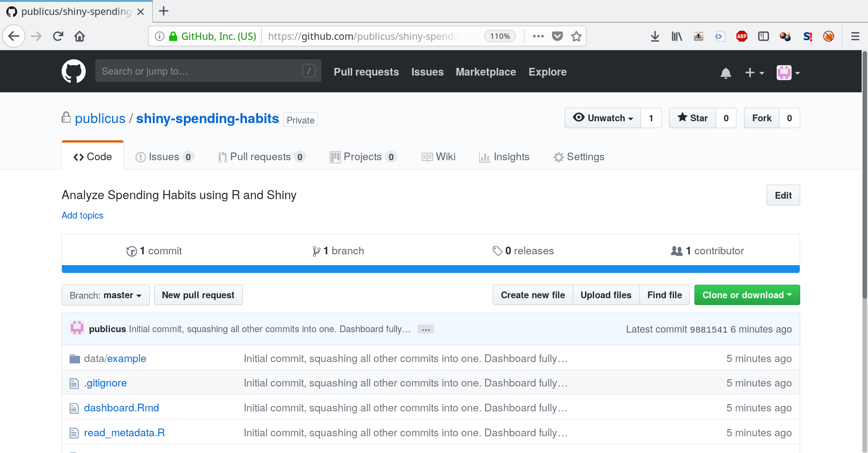Viewport: 868px width, 453px height.
Task: Open the page actions ellipsis menu
Action: 538,36
